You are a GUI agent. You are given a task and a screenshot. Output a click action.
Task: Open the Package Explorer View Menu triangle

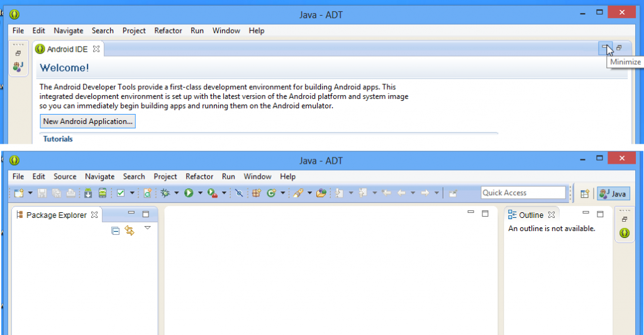pyautogui.click(x=147, y=228)
